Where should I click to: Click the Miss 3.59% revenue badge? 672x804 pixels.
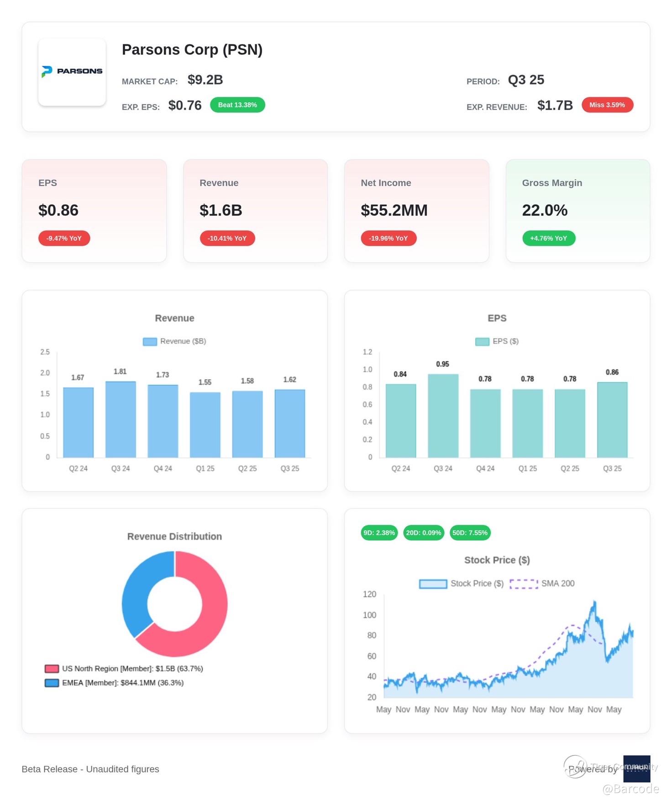[x=607, y=105]
